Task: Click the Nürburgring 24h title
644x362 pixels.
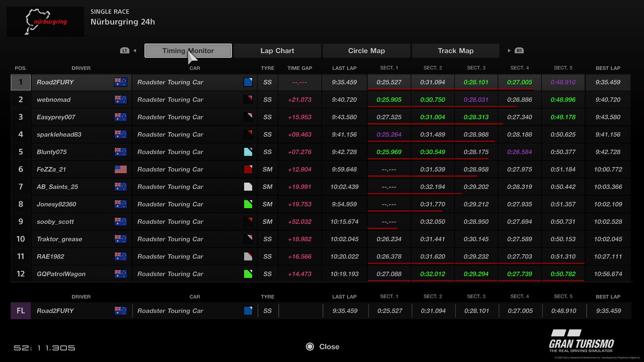Action: [123, 22]
